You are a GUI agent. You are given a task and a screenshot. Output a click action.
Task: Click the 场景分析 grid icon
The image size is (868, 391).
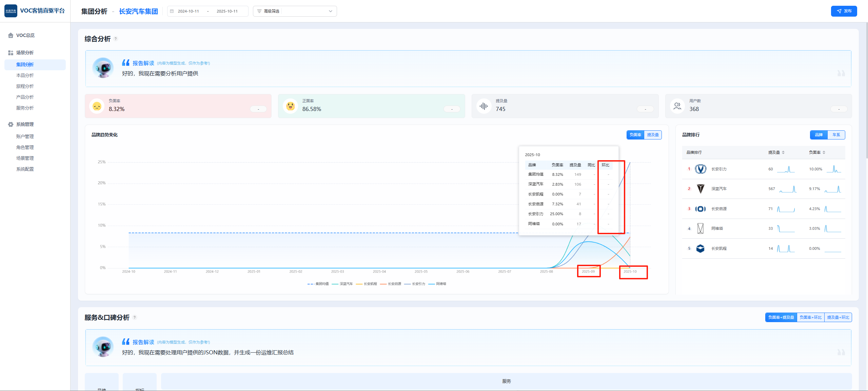point(11,53)
